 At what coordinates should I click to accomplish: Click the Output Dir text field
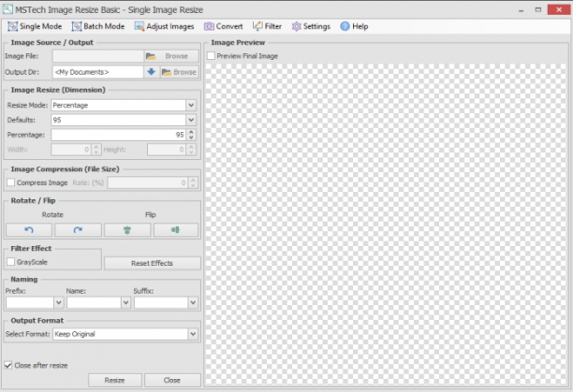pyautogui.click(x=97, y=72)
